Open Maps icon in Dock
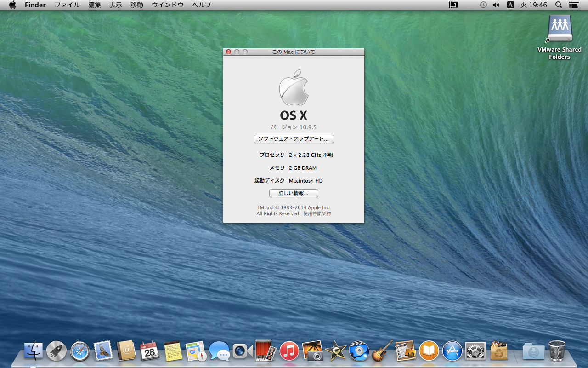Image resolution: width=588 pixels, height=368 pixels. (196, 351)
